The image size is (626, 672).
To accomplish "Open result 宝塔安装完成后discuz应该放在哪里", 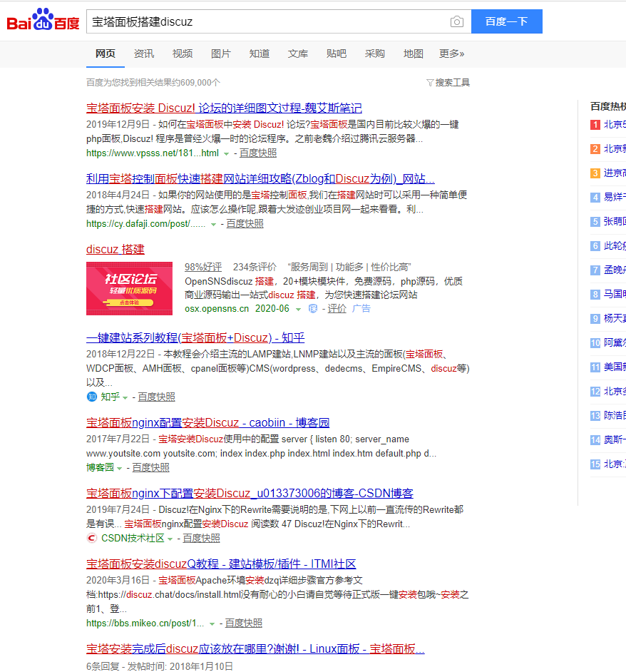I will [255, 649].
